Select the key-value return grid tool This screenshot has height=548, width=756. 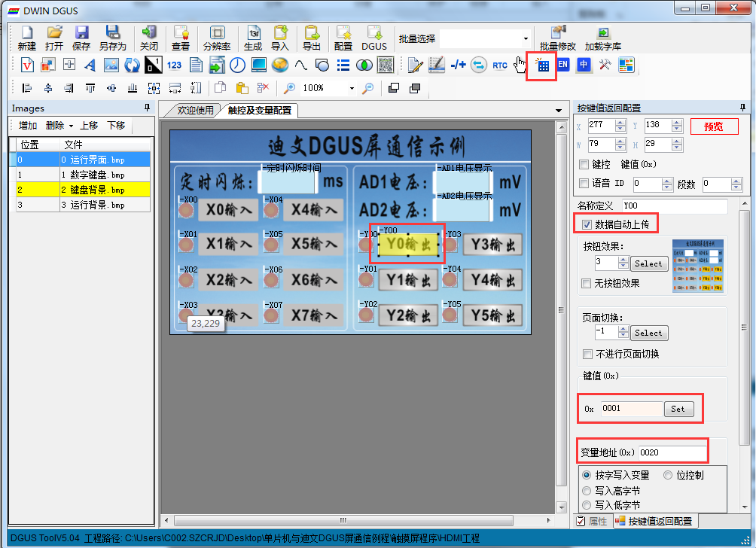pos(542,65)
